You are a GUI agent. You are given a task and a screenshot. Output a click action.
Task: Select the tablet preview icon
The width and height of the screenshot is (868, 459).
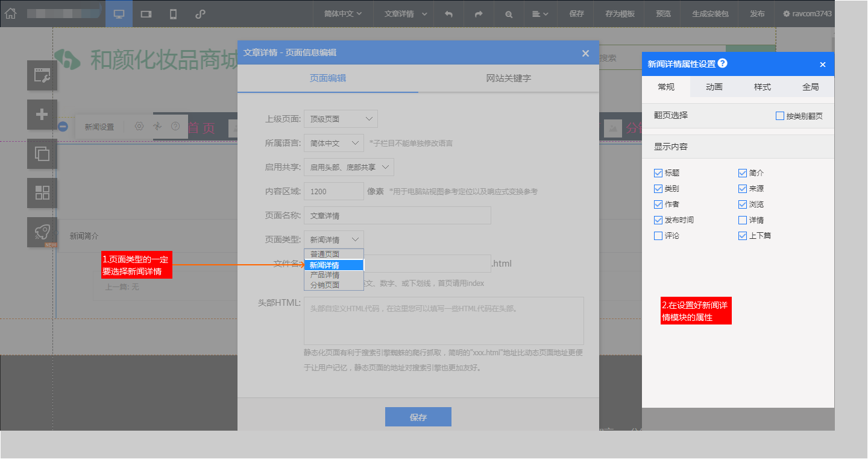tap(145, 13)
